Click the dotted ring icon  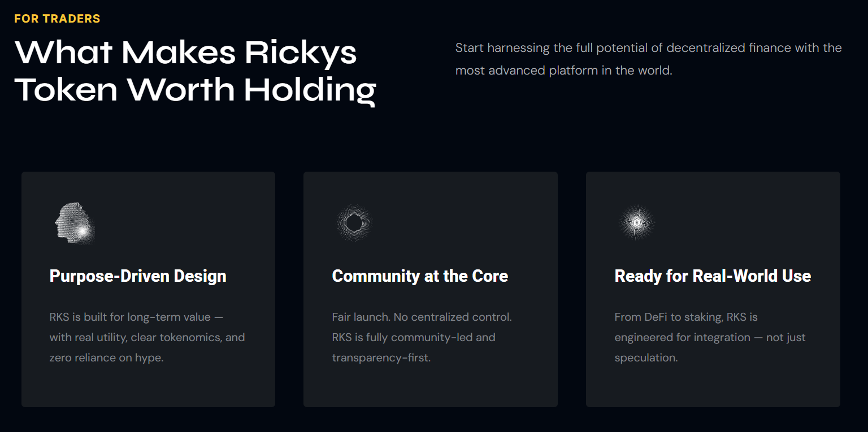click(354, 223)
